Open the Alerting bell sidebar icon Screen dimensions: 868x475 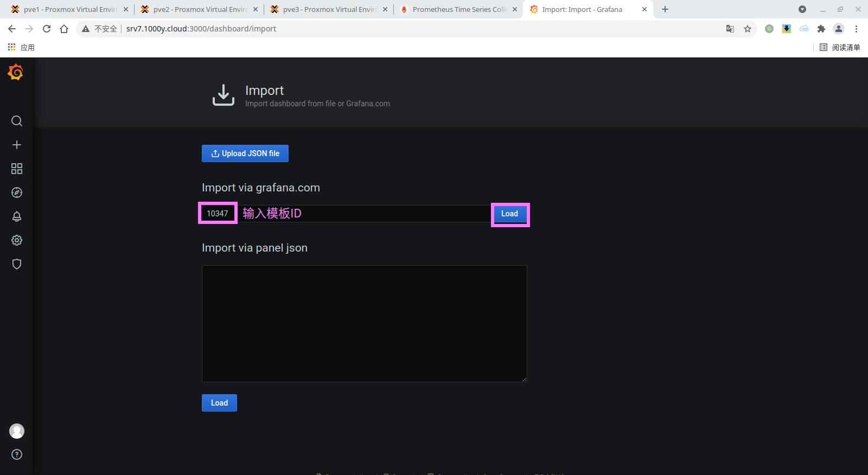point(17,216)
